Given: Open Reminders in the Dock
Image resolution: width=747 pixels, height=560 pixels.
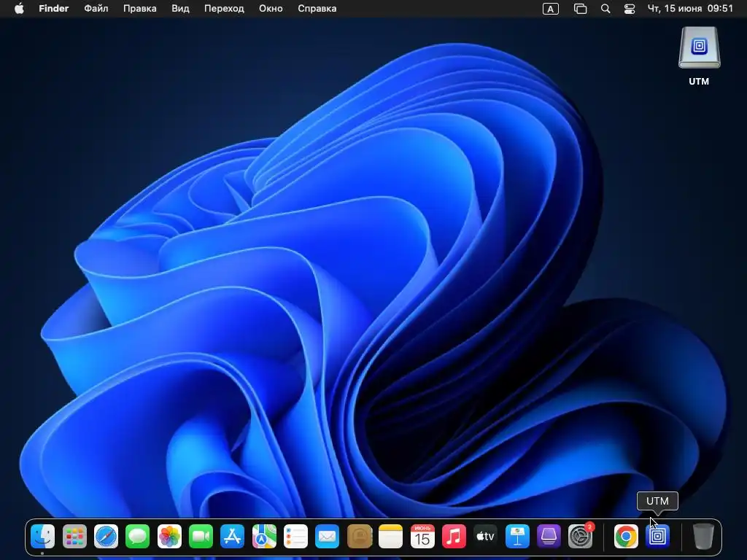Looking at the screenshot, I should pos(295,537).
